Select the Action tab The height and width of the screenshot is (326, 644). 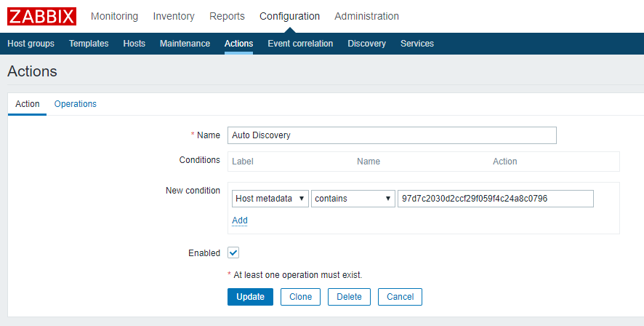pyautogui.click(x=28, y=104)
